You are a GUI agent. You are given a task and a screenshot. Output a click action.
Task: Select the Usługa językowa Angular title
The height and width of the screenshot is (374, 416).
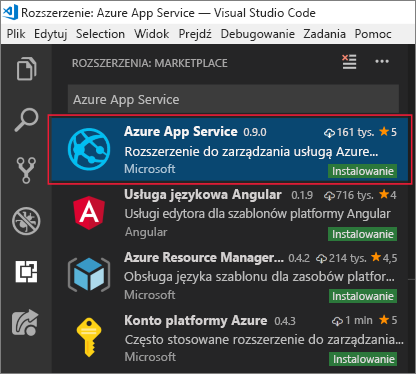203,195
